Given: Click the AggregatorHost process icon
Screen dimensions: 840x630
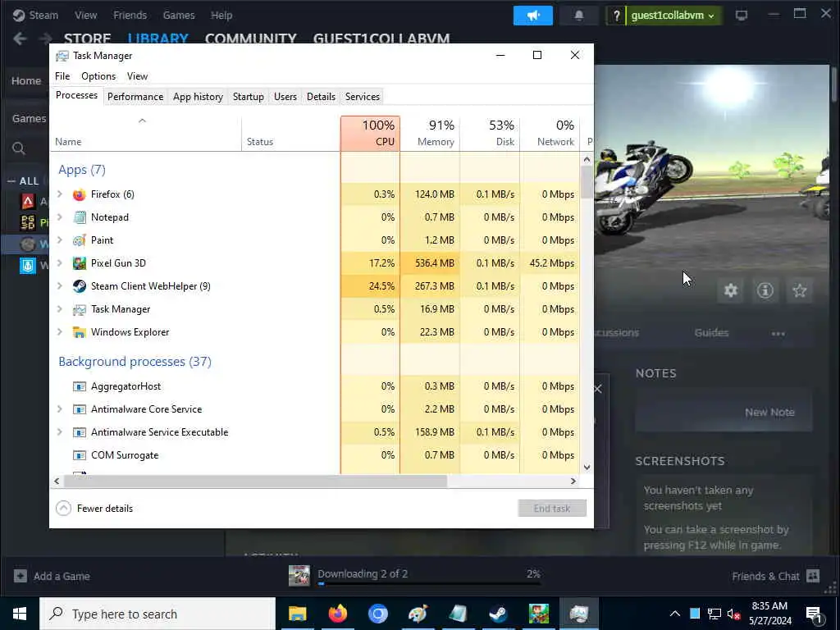Looking at the screenshot, I should click(x=80, y=386).
